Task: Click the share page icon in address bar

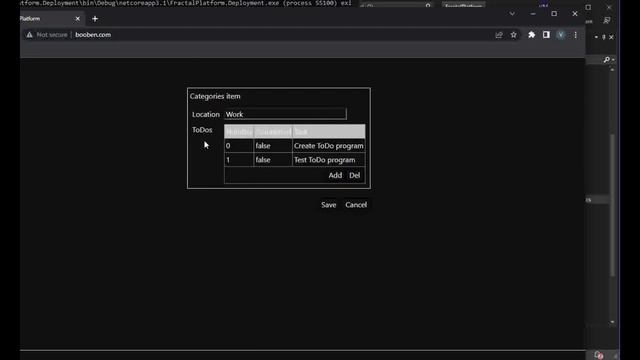Action: [499, 35]
